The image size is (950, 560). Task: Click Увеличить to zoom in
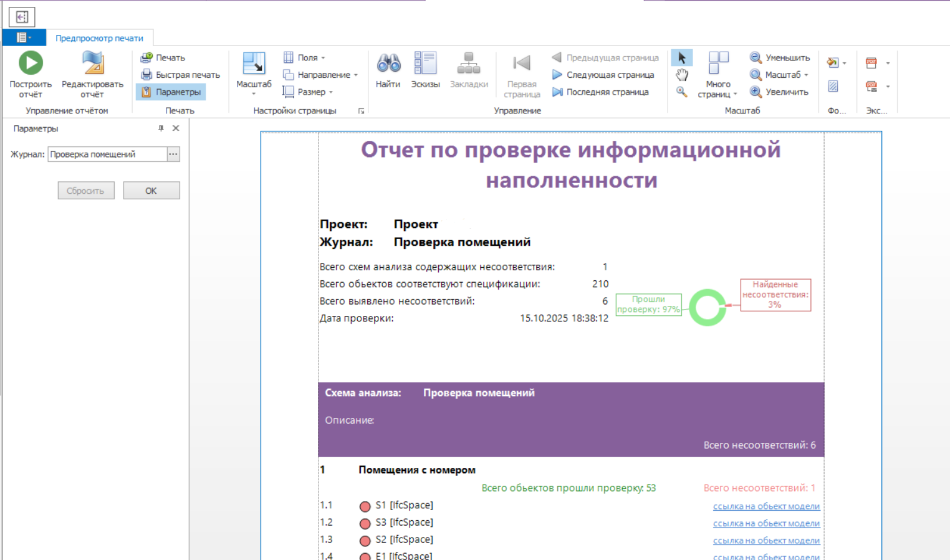point(779,92)
